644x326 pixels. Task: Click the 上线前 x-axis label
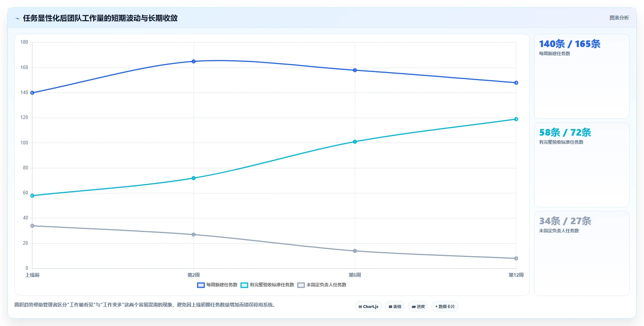[32, 275]
